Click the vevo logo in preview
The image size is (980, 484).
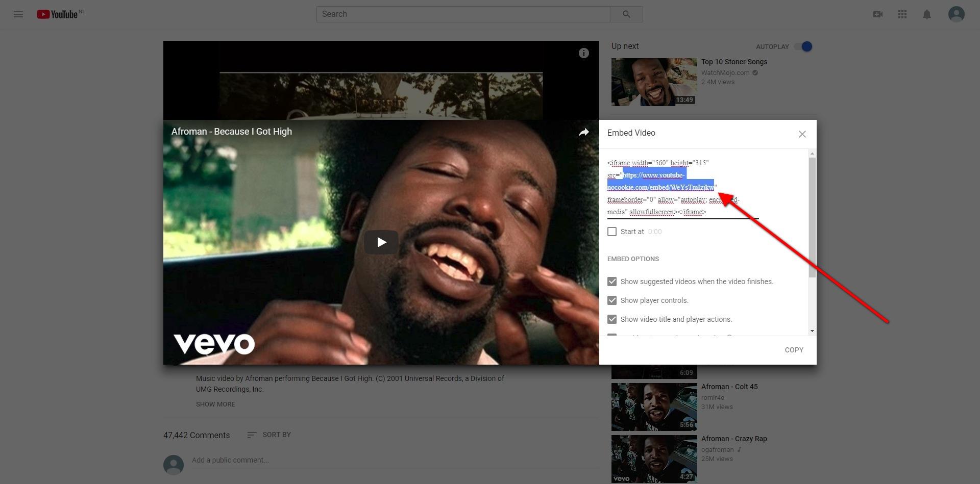[214, 344]
